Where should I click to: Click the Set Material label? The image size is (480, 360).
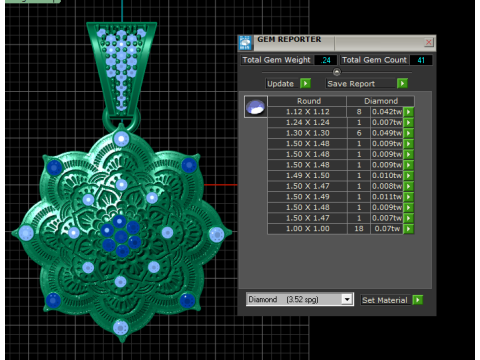[385, 300]
